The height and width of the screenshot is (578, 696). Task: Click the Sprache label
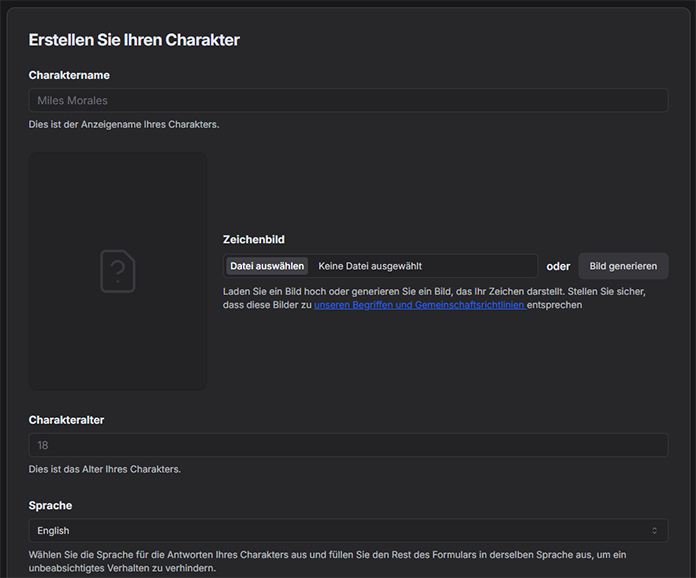click(x=50, y=506)
